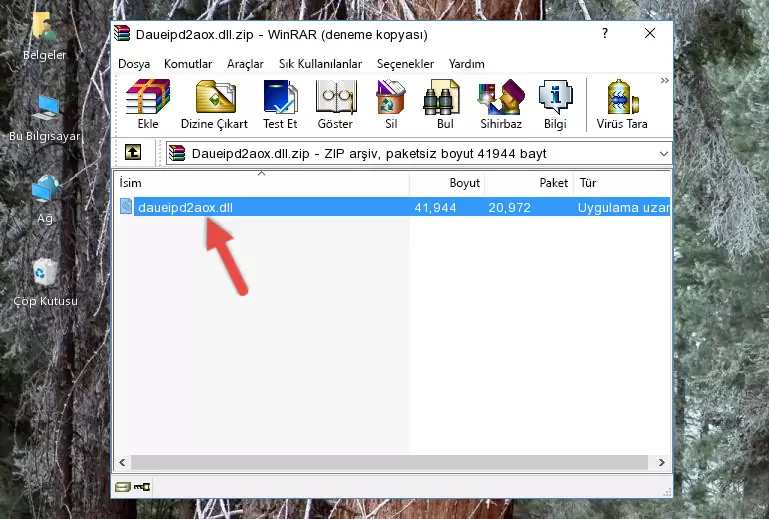The width and height of the screenshot is (769, 519).
Task: Click the Test Et toolbar icon
Action: point(280,104)
